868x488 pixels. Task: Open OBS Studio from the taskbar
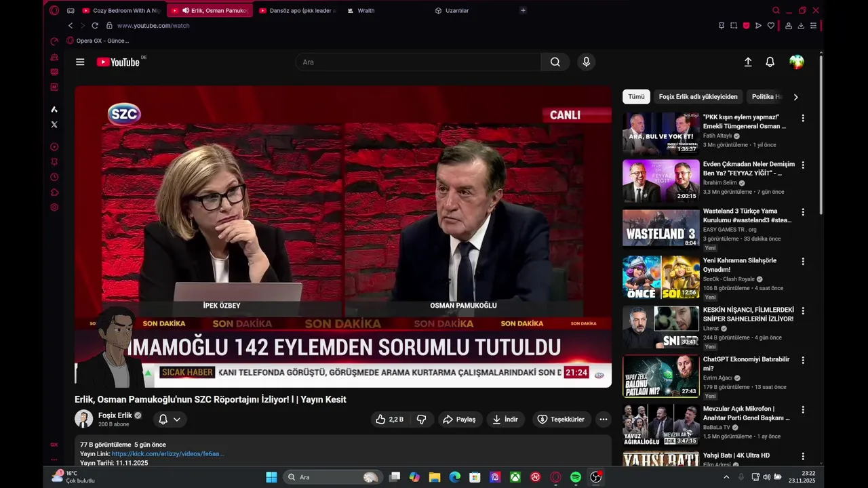pos(596,477)
